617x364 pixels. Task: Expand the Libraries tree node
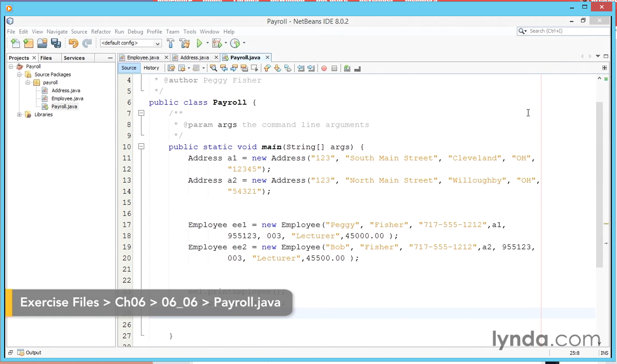pos(19,114)
